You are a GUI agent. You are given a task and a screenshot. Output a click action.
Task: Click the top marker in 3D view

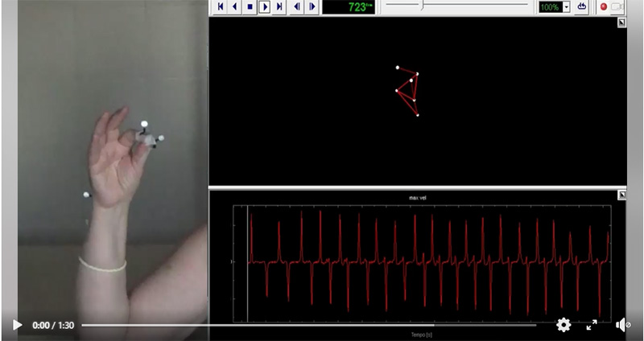[397, 68]
